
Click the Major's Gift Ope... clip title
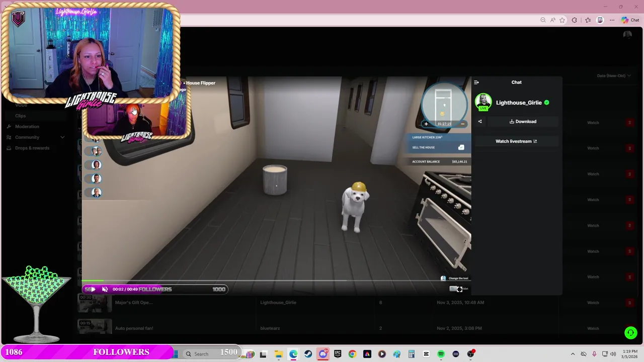pos(134,303)
